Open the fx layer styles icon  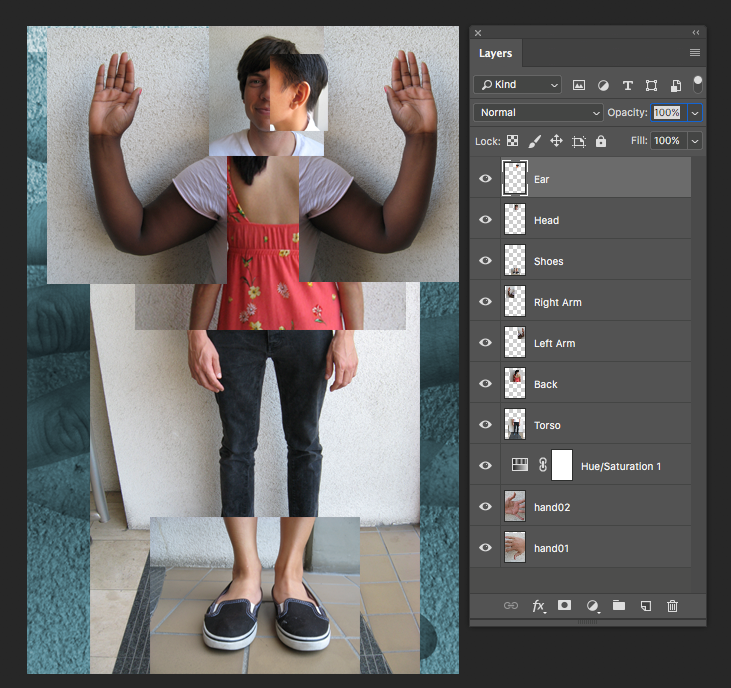pyautogui.click(x=538, y=606)
